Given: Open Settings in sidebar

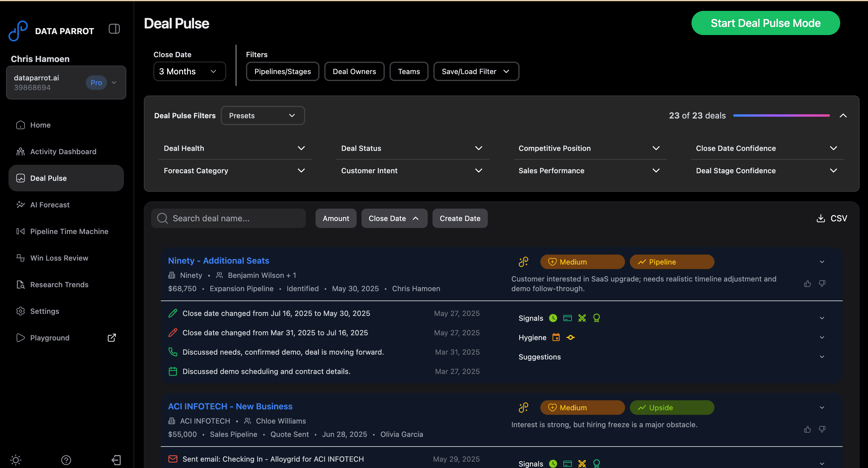Looking at the screenshot, I should click(66, 311).
